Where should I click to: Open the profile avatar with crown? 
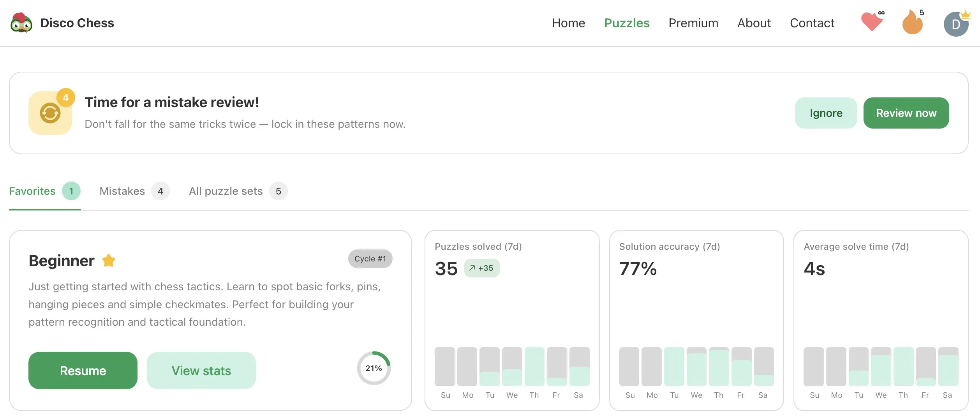click(x=955, y=24)
